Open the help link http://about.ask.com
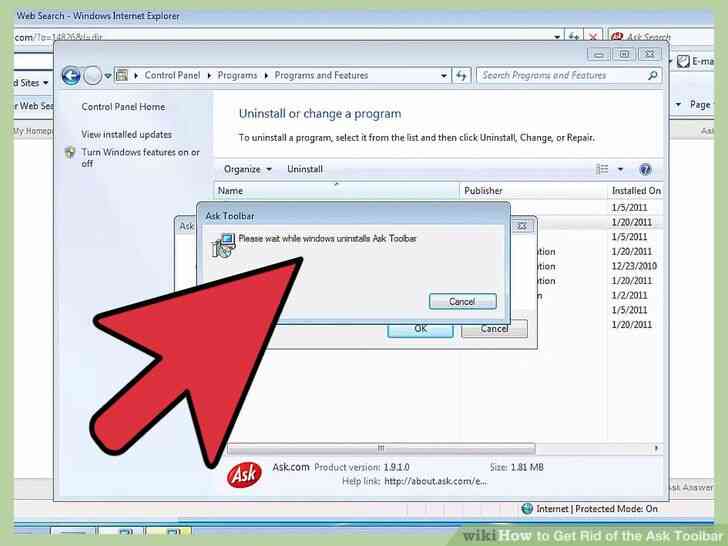This screenshot has width=728, height=546. [x=436, y=481]
